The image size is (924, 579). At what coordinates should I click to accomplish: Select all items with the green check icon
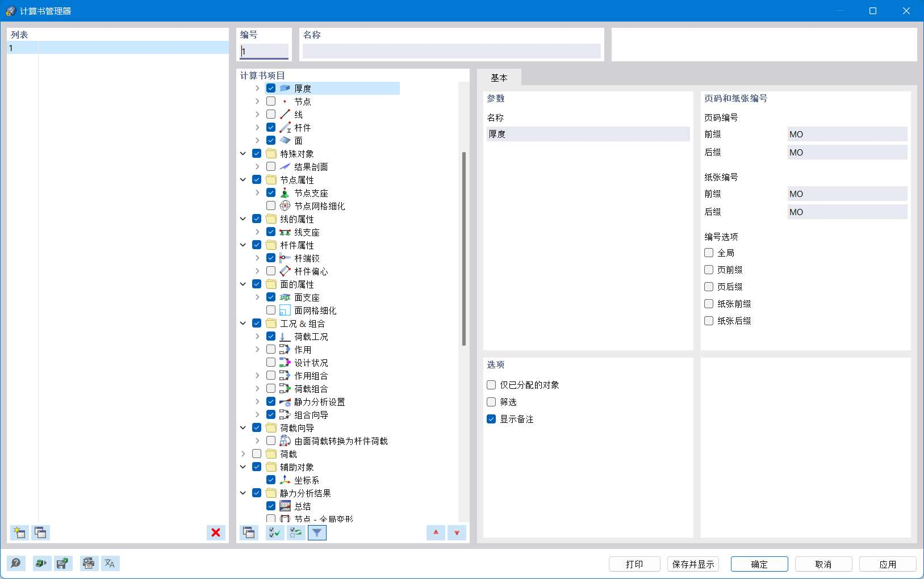[274, 532]
